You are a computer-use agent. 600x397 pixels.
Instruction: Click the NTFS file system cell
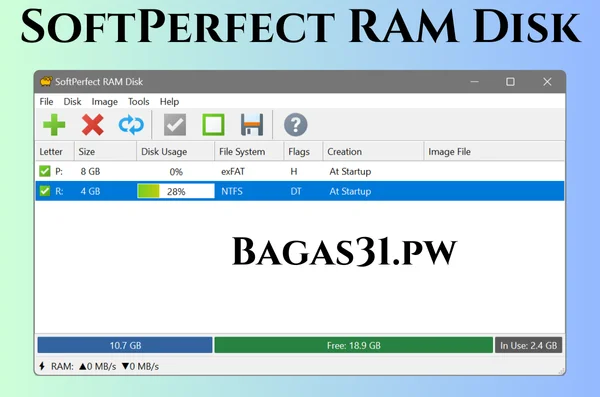232,191
